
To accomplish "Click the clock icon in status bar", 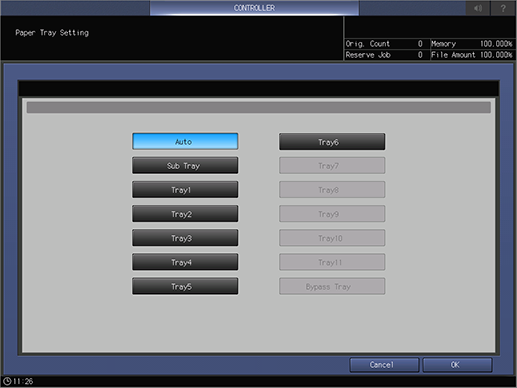I will click(x=7, y=381).
